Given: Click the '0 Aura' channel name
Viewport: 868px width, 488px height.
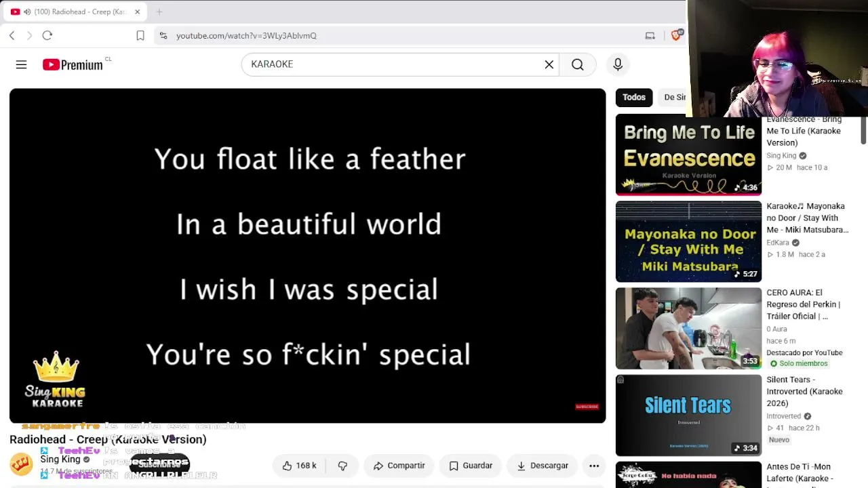Looking at the screenshot, I should point(776,329).
